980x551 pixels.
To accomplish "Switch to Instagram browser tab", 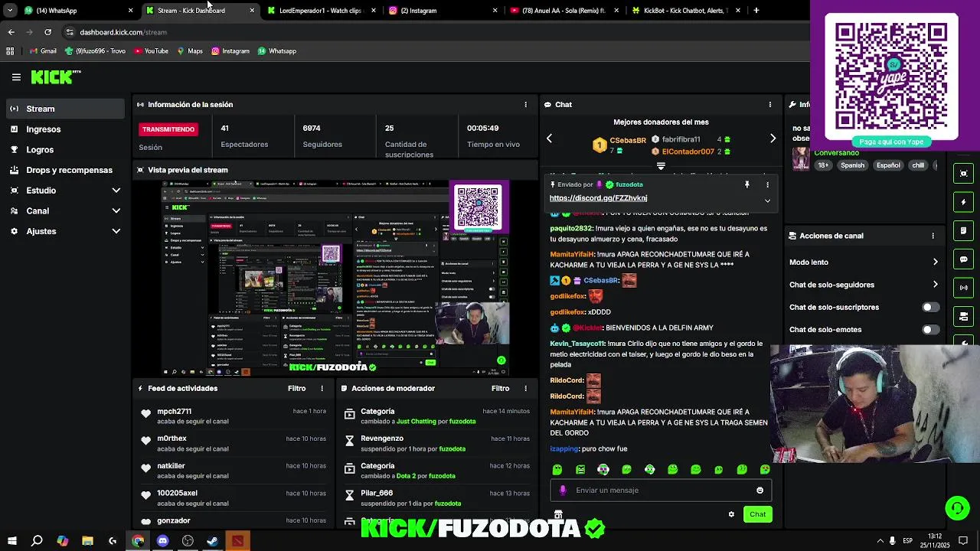I will (x=443, y=11).
